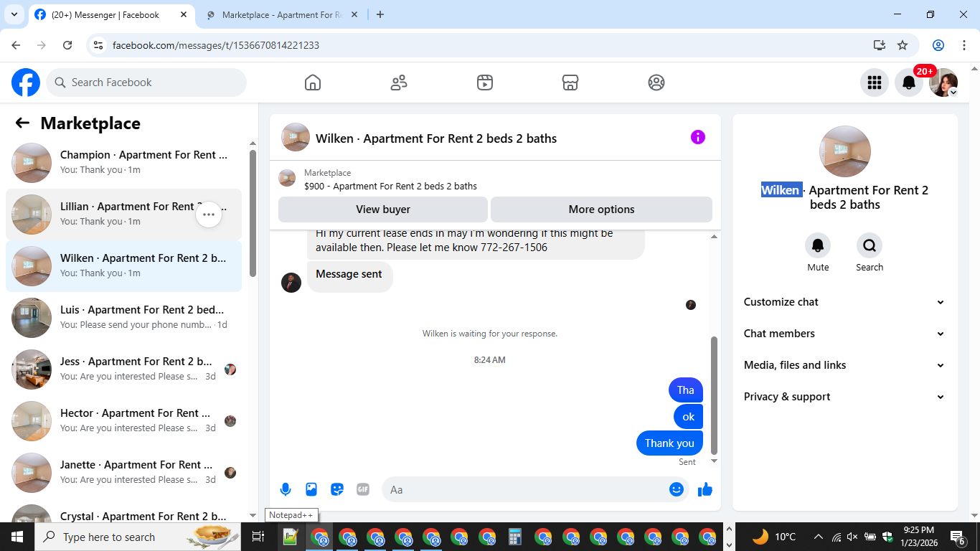Open Notepad++ in the taskbar
The image size is (980, 551).
click(291, 537)
